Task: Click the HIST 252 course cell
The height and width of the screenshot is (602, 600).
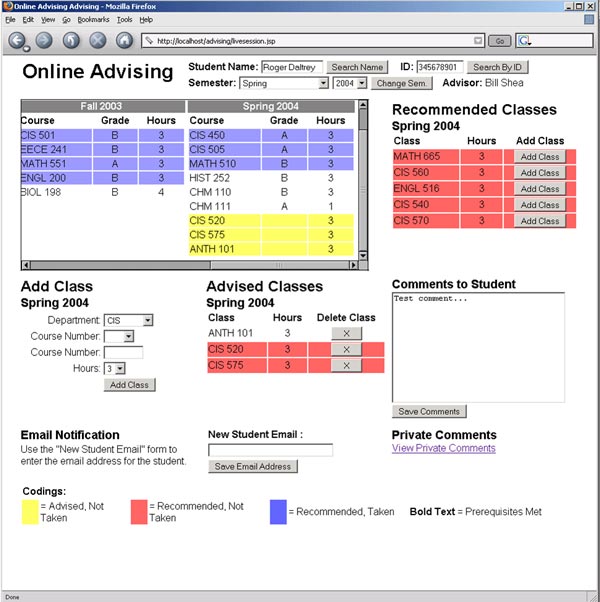Action: (x=225, y=178)
